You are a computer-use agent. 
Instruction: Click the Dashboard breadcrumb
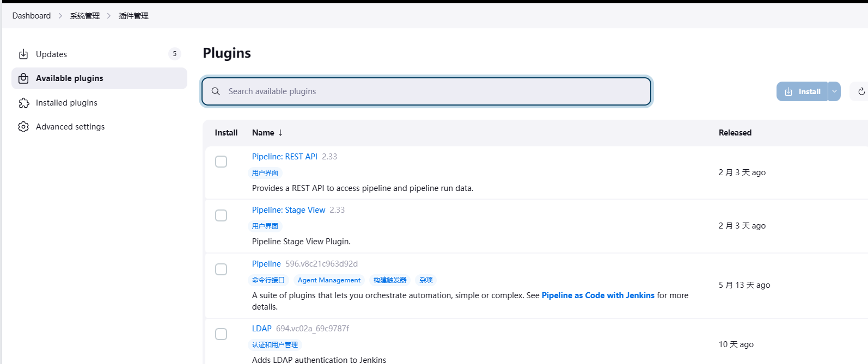click(x=32, y=16)
